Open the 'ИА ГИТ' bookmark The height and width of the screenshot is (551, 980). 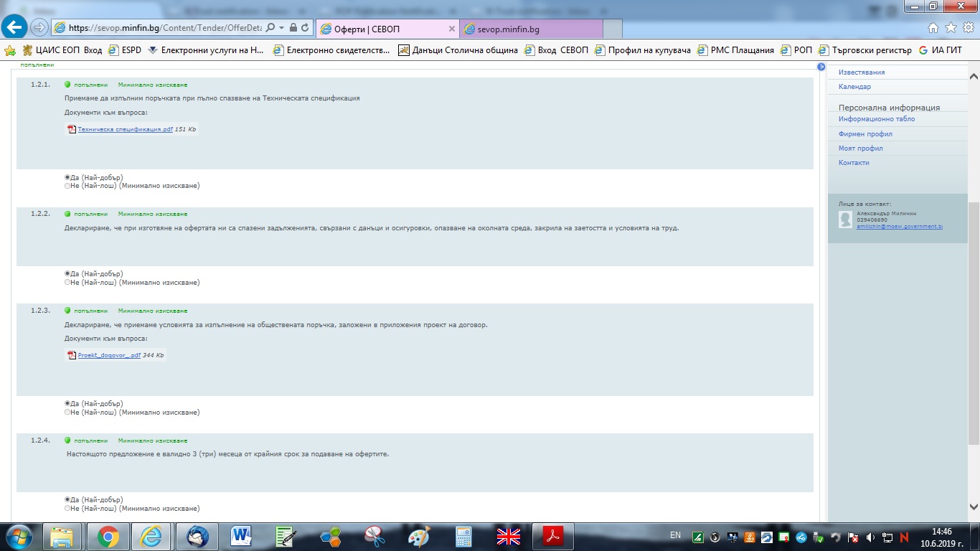pos(940,50)
